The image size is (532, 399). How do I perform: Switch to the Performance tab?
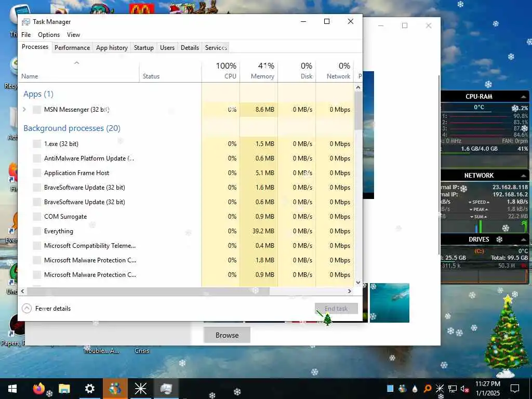click(x=72, y=48)
